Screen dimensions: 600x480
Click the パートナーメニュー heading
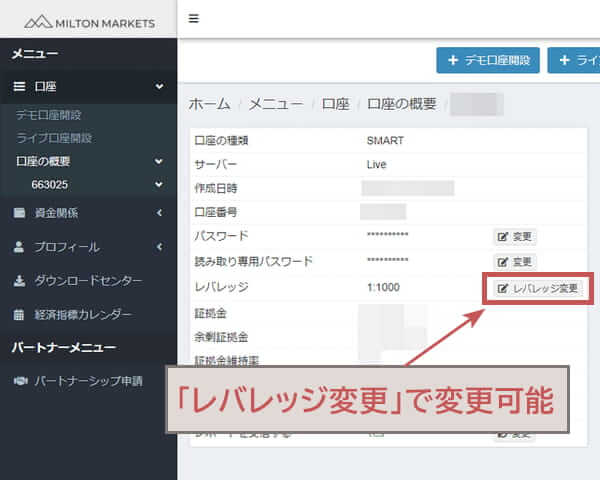(64, 347)
